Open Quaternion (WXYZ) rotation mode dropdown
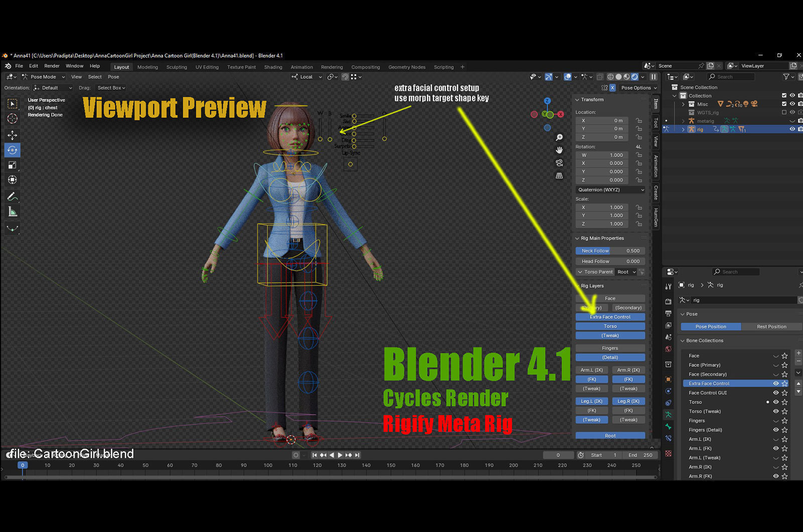 tap(610, 190)
